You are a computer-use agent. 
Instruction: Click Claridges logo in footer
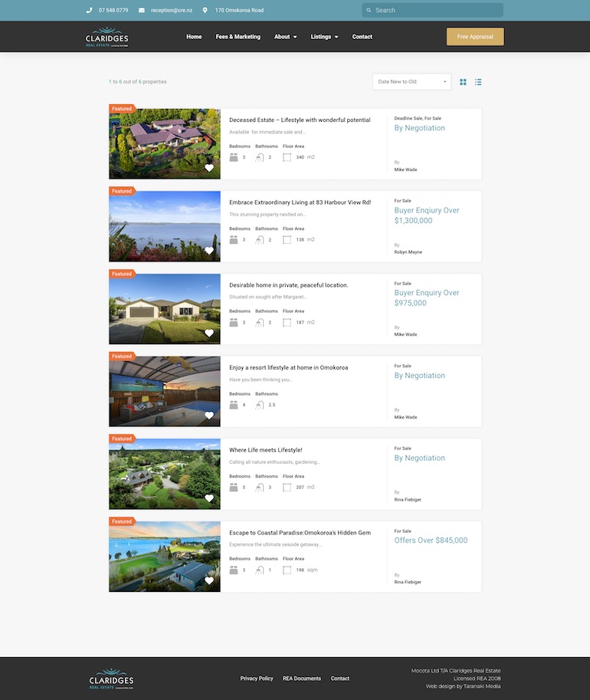tap(112, 679)
